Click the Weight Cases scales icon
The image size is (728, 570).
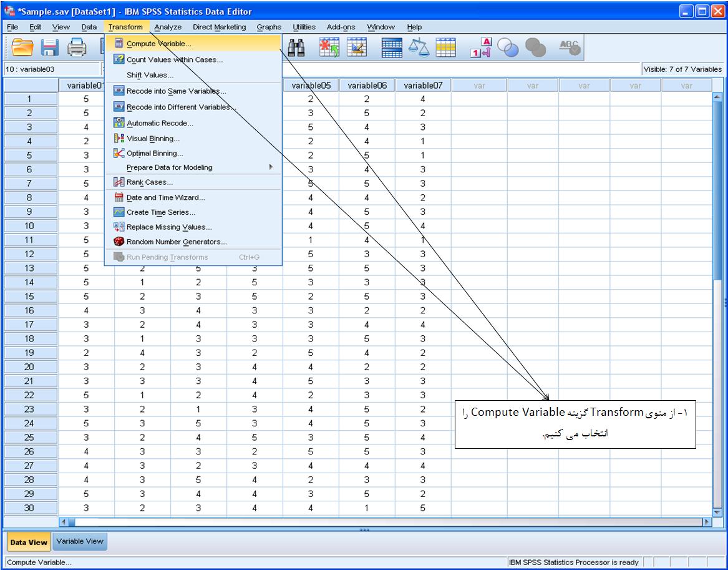coord(419,47)
